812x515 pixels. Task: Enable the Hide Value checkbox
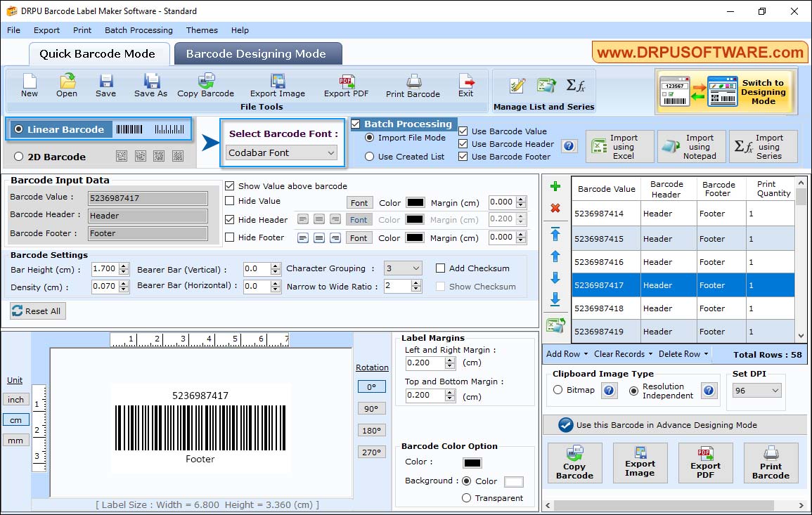pyautogui.click(x=231, y=202)
